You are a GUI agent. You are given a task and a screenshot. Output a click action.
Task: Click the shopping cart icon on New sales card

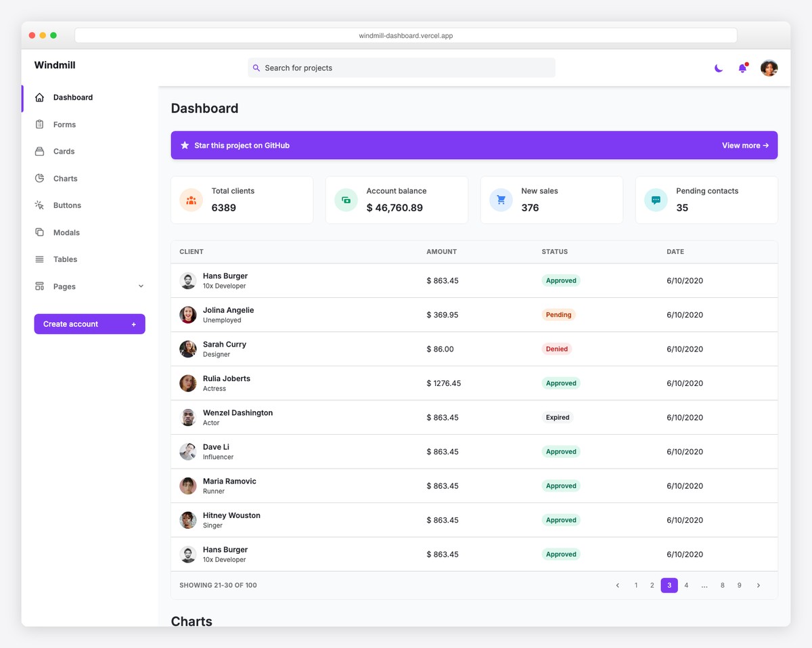pos(500,199)
